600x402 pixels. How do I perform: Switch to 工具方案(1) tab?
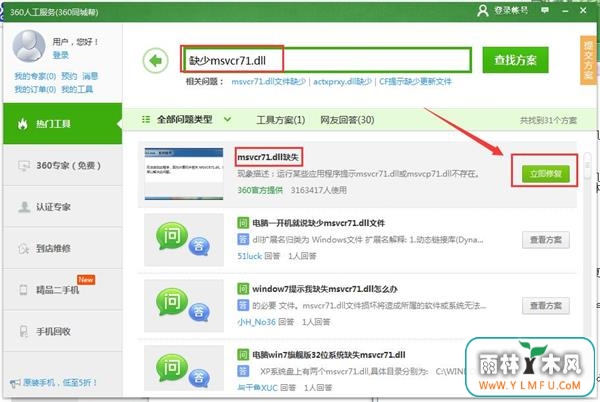[x=280, y=120]
